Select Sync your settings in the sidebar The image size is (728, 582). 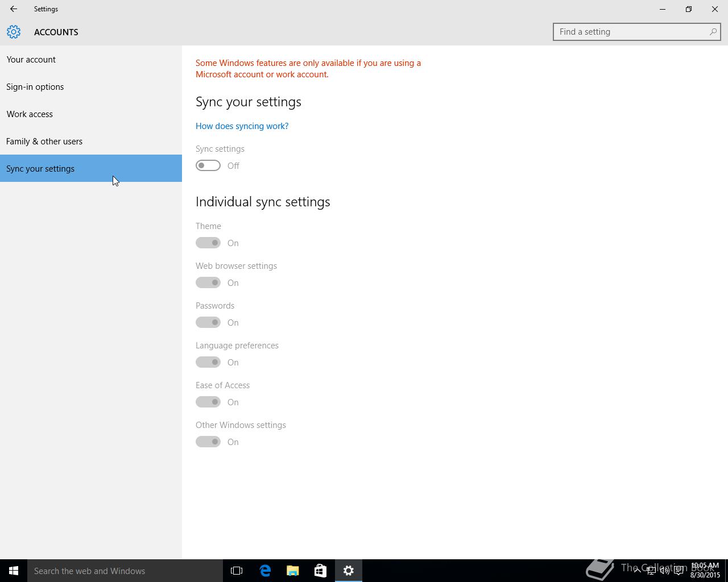pos(91,168)
